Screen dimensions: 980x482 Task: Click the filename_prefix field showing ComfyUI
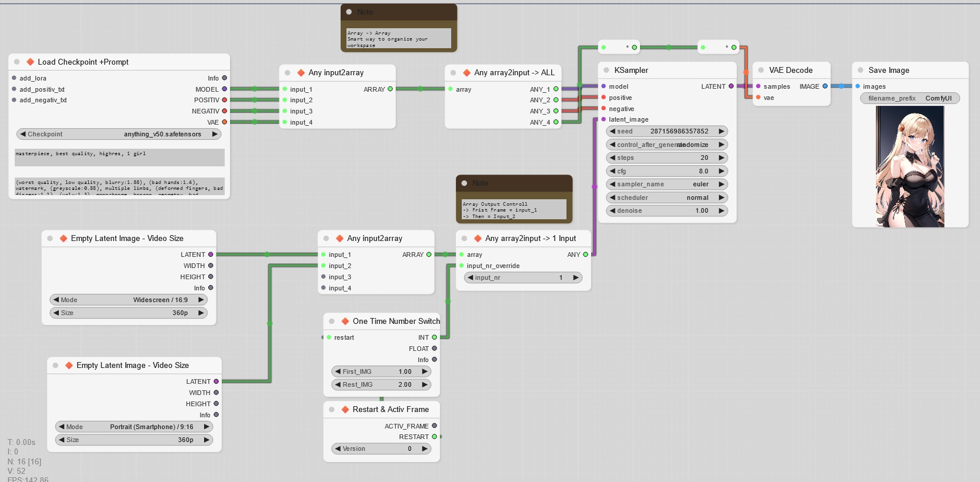909,98
